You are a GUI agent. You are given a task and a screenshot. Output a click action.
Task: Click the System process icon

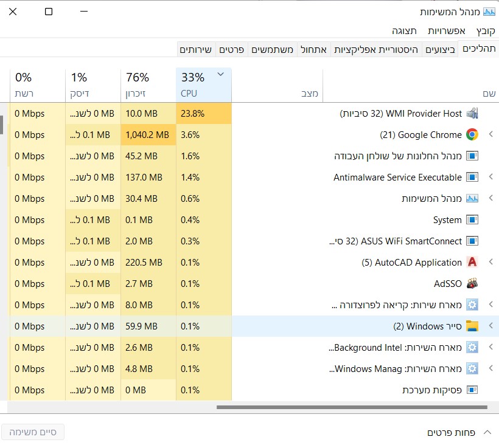472,219
